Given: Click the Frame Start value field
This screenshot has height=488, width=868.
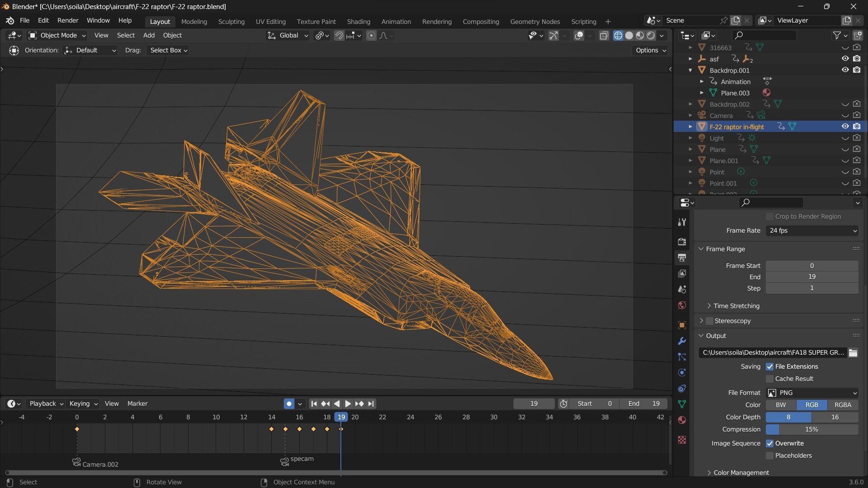Looking at the screenshot, I should 812,266.
